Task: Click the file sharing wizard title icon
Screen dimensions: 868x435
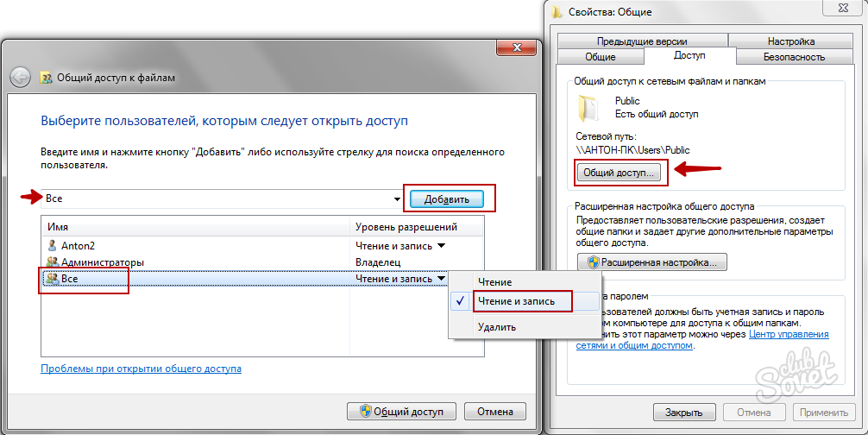Action: [x=47, y=78]
